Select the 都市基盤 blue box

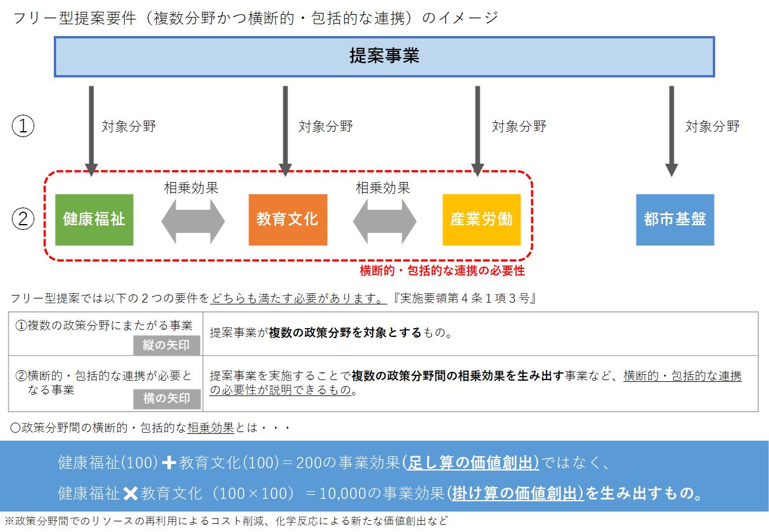click(675, 219)
